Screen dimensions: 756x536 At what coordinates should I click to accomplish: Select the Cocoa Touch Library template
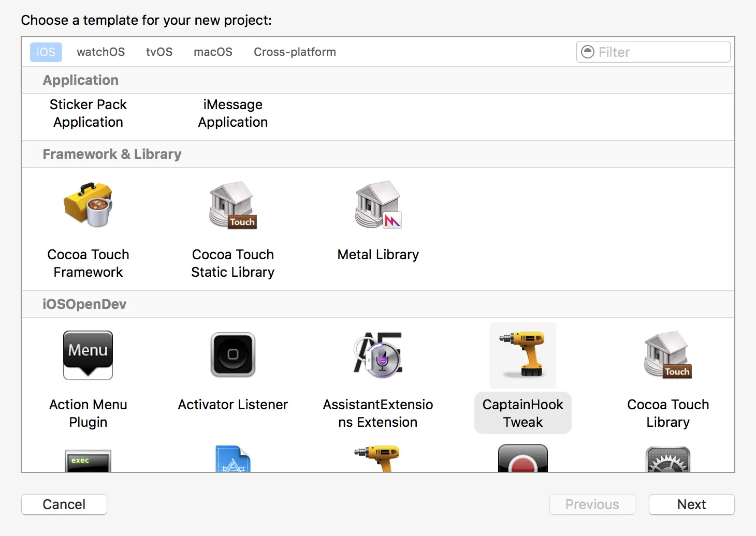(x=667, y=378)
